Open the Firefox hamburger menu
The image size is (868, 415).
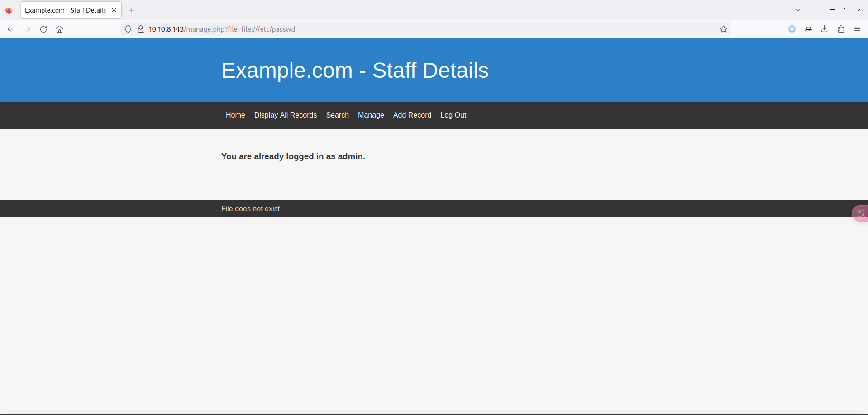point(857,29)
